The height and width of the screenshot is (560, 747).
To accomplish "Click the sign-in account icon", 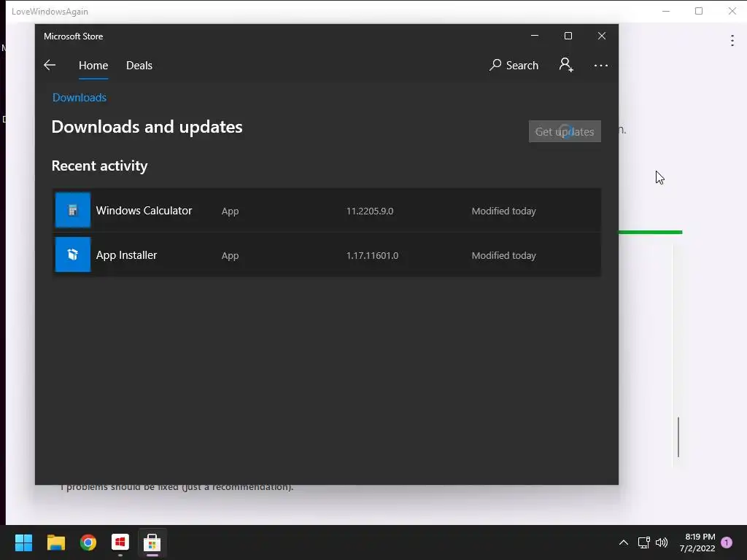I will 566,65.
